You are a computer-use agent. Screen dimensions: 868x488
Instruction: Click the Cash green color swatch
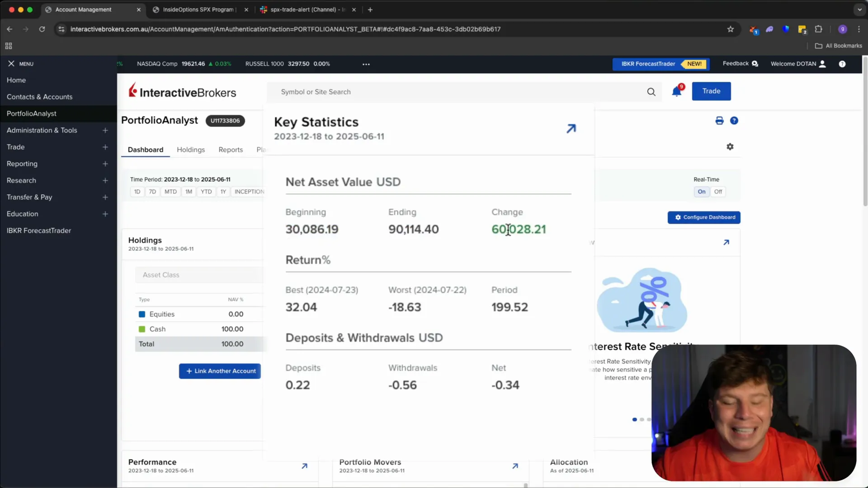[142, 329]
